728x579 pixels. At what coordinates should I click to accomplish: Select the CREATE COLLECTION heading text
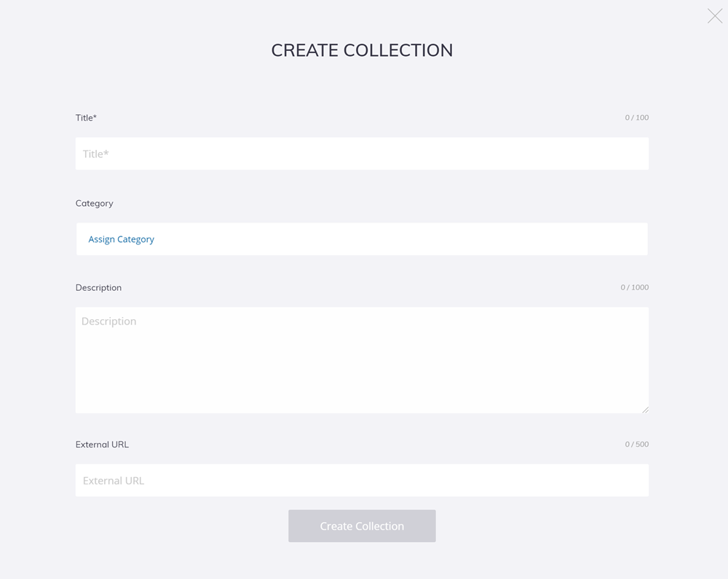pos(362,50)
